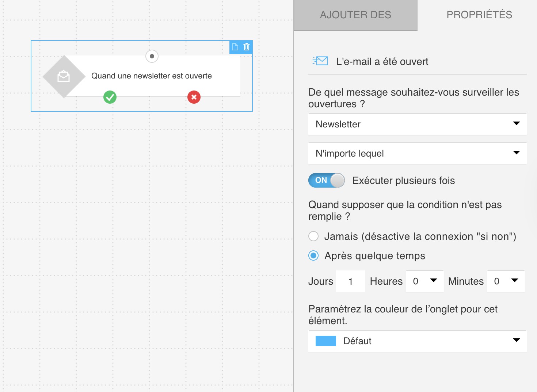Click the open-envelope diamond node icon
This screenshot has width=537, height=392.
[64, 77]
